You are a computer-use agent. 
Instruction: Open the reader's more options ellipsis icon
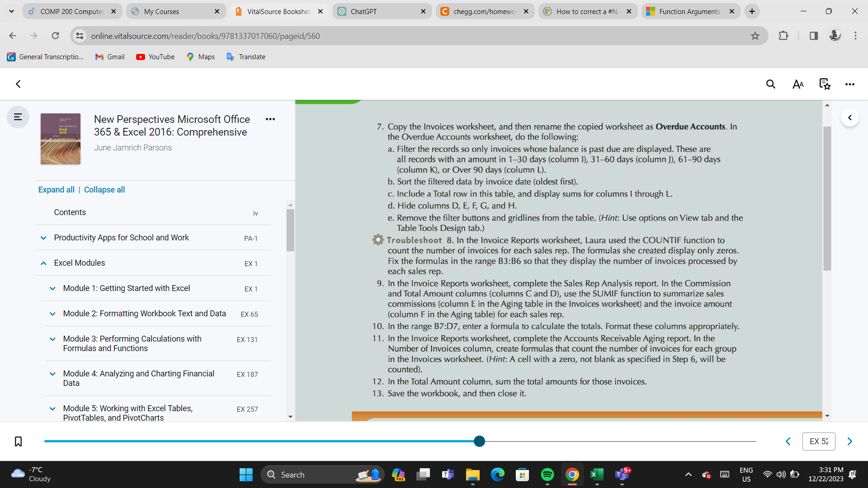(850, 84)
